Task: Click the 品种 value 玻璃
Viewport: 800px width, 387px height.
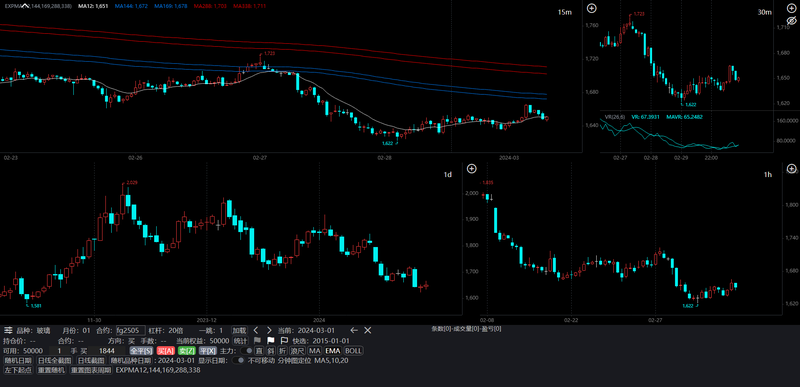Action: coord(43,330)
